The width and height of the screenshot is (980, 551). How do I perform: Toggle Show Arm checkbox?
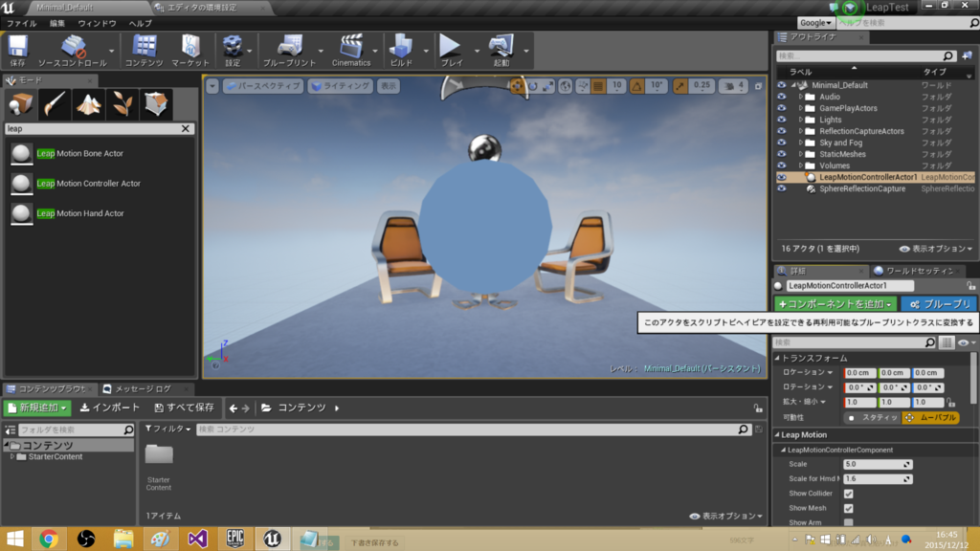[848, 522]
